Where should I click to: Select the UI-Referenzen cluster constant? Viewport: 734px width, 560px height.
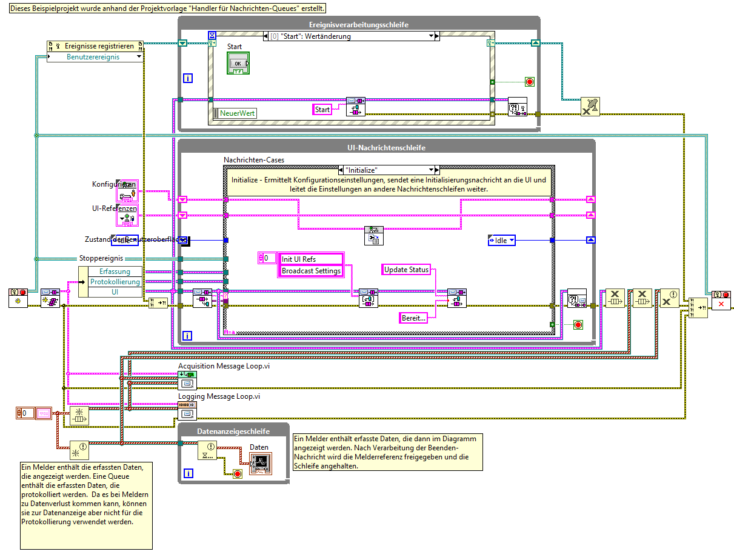(127, 215)
